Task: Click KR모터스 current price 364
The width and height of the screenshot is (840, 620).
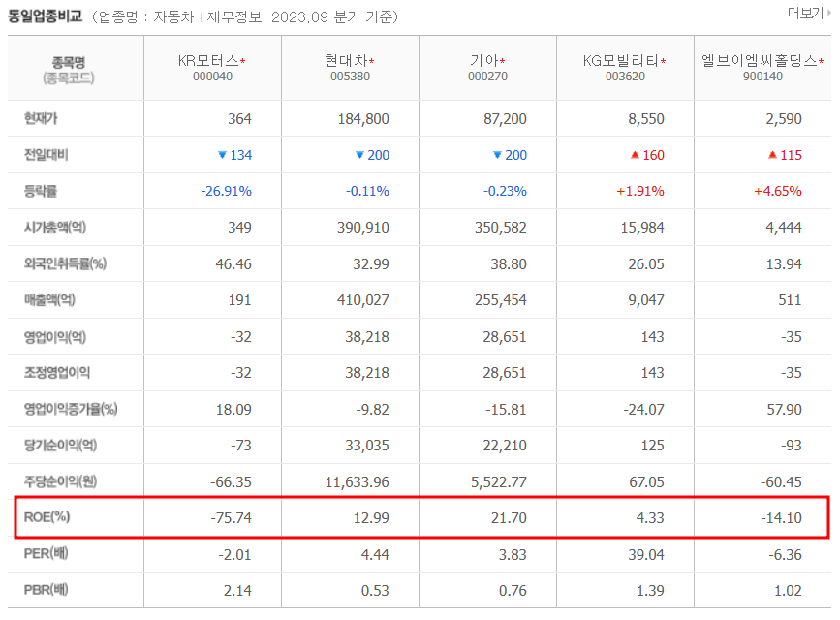Action: coord(239,119)
